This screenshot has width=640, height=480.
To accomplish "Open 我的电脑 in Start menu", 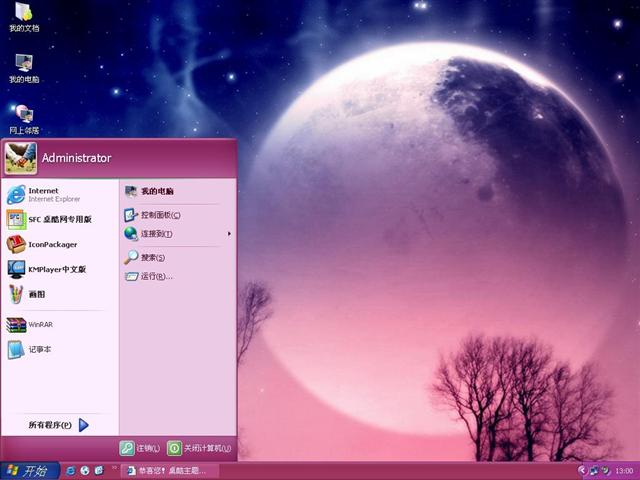I will coord(156,191).
